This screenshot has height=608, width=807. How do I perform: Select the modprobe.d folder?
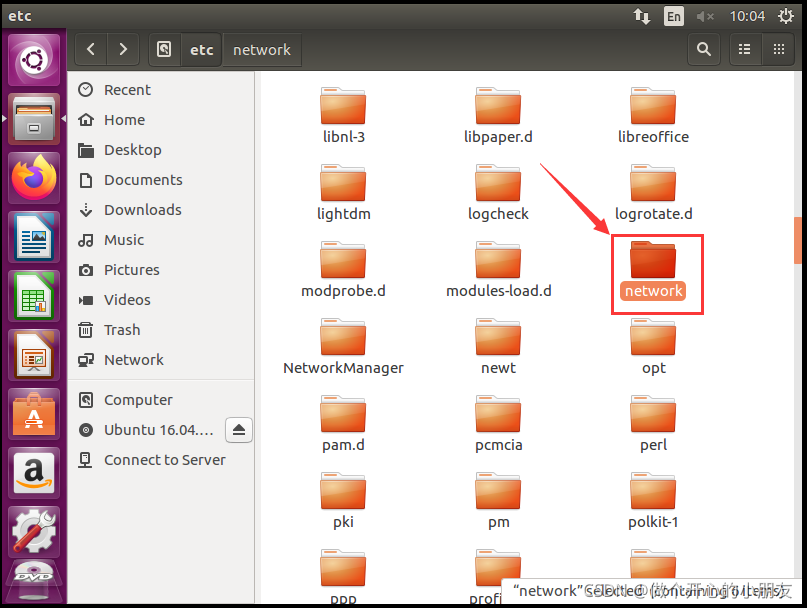[343, 269]
